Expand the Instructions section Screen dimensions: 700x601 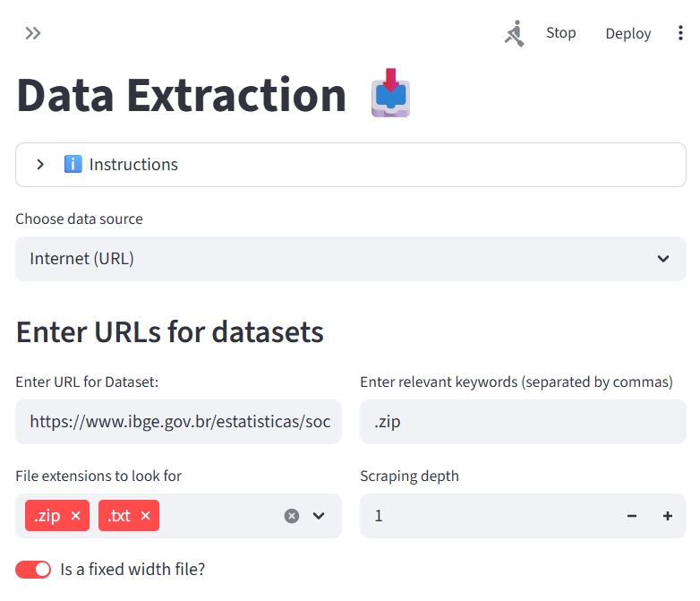(x=40, y=165)
